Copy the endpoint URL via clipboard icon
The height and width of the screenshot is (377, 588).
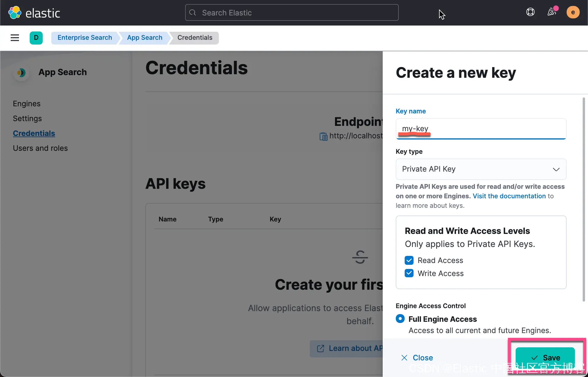(x=323, y=136)
